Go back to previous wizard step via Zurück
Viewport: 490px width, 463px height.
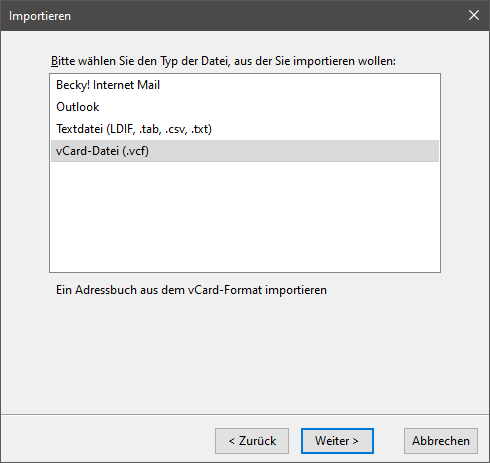pyautogui.click(x=252, y=441)
